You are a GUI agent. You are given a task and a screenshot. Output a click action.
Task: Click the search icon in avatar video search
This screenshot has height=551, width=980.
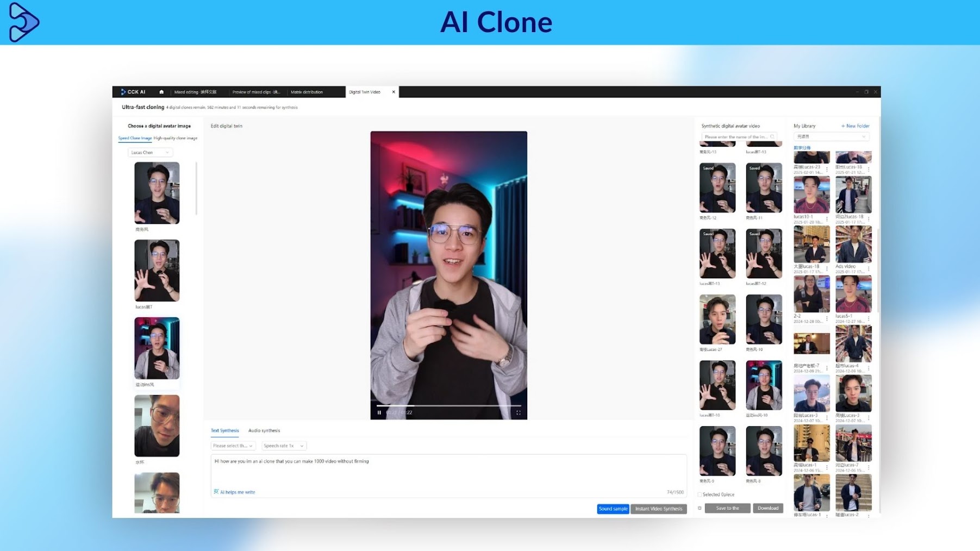click(772, 137)
